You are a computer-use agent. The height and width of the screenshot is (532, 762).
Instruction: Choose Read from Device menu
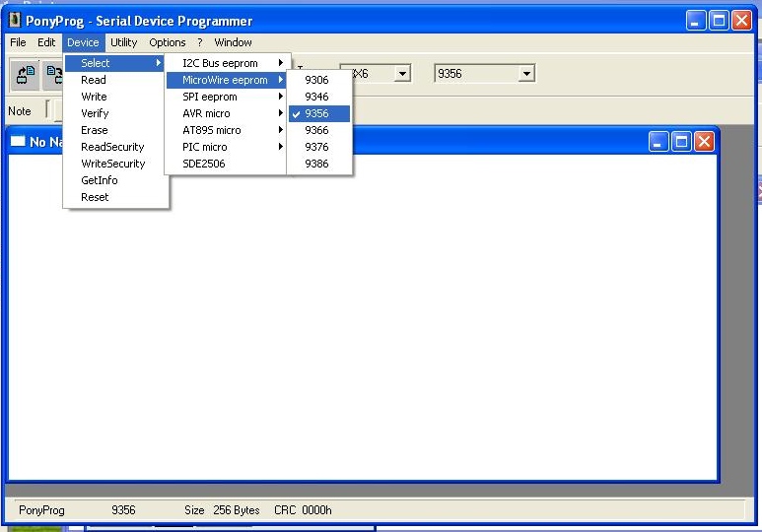click(116, 80)
